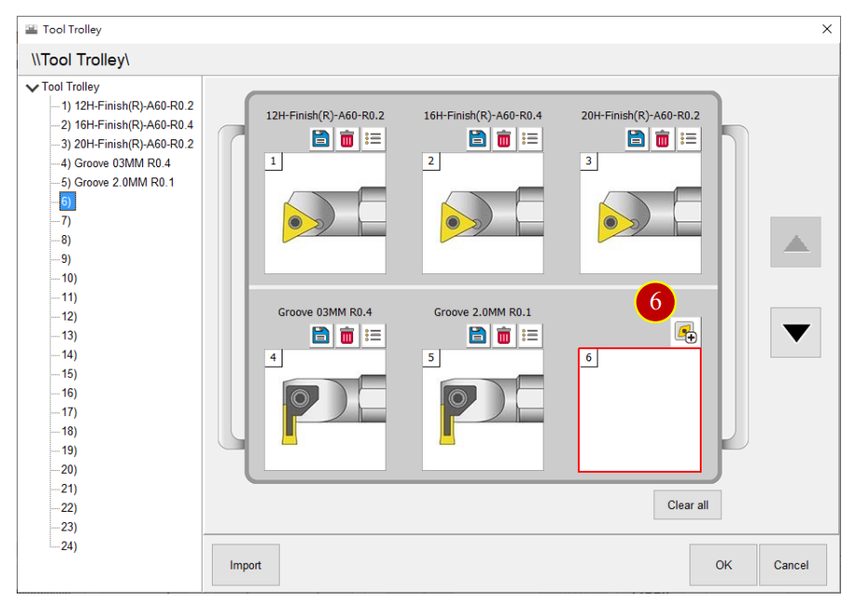Image resolution: width=868 pixels, height=614 pixels.
Task: Select empty tree slot 13)
Action: (69, 335)
